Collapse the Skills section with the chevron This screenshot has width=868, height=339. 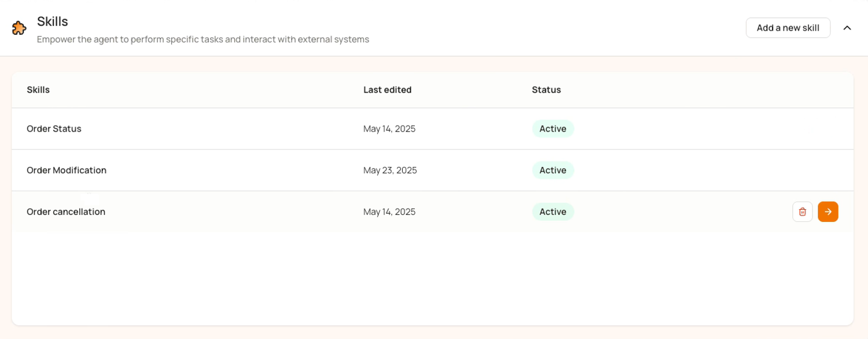847,28
